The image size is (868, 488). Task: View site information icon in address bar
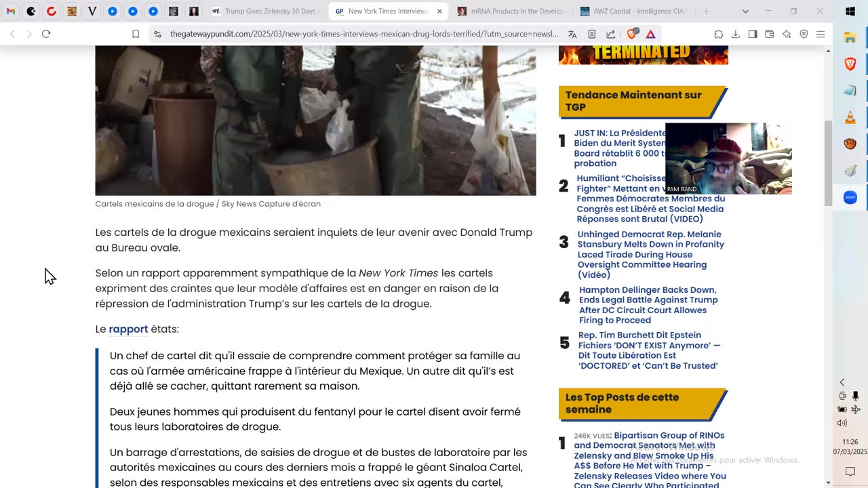[158, 34]
